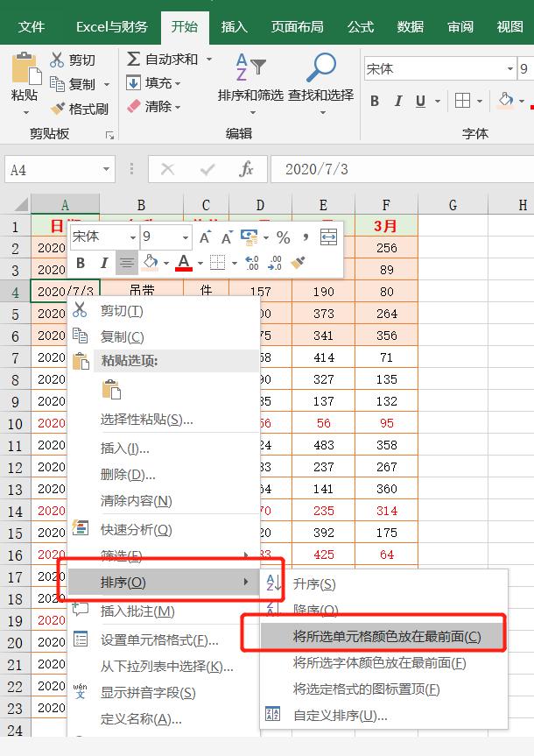Switch to the 插入 ribbon tab
534x756 pixels.
pyautogui.click(x=235, y=27)
